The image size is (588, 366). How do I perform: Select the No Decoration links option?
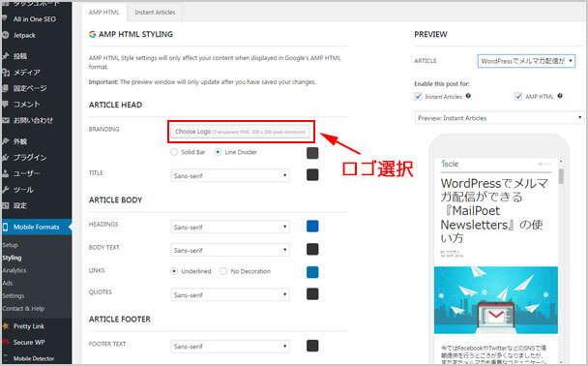223,271
